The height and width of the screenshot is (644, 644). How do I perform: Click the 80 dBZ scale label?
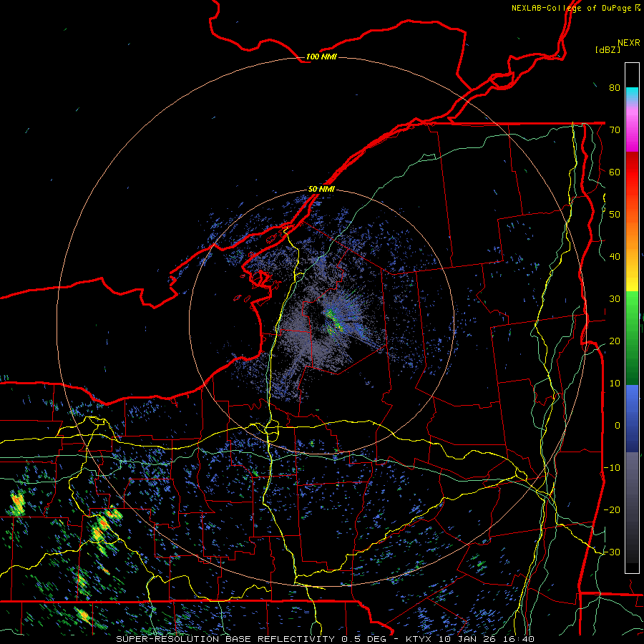click(x=615, y=87)
